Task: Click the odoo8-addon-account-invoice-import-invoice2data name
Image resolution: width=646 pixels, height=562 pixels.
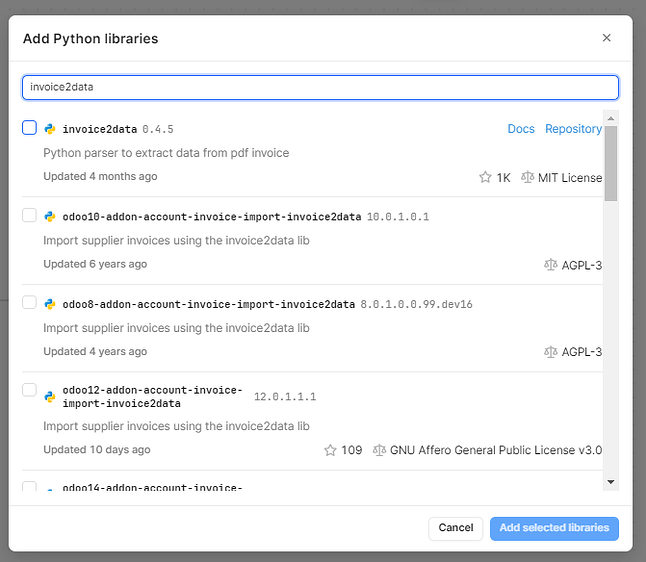Action: point(208,304)
